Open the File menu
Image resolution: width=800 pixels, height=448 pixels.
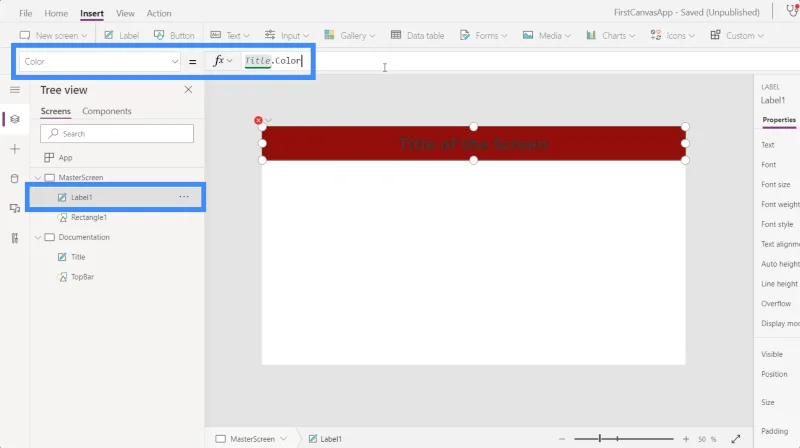(x=26, y=13)
